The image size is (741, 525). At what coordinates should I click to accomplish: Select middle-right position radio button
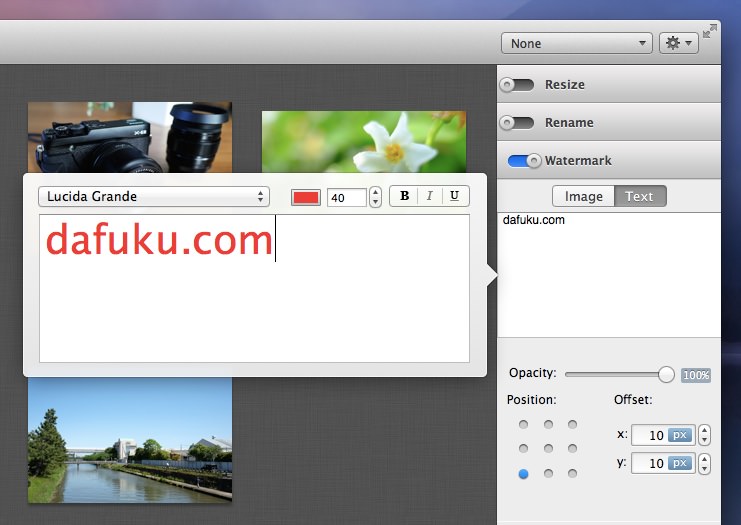(x=572, y=448)
